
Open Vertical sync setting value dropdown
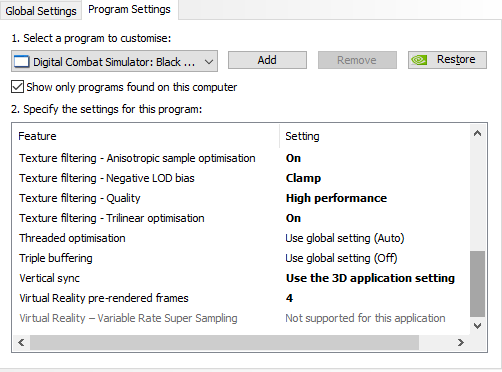coord(370,278)
